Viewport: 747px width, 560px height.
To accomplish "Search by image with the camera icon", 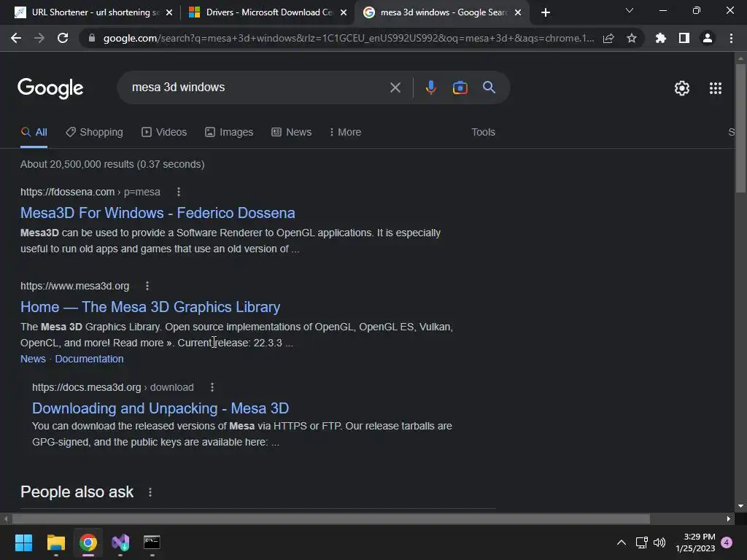I will tap(460, 87).
